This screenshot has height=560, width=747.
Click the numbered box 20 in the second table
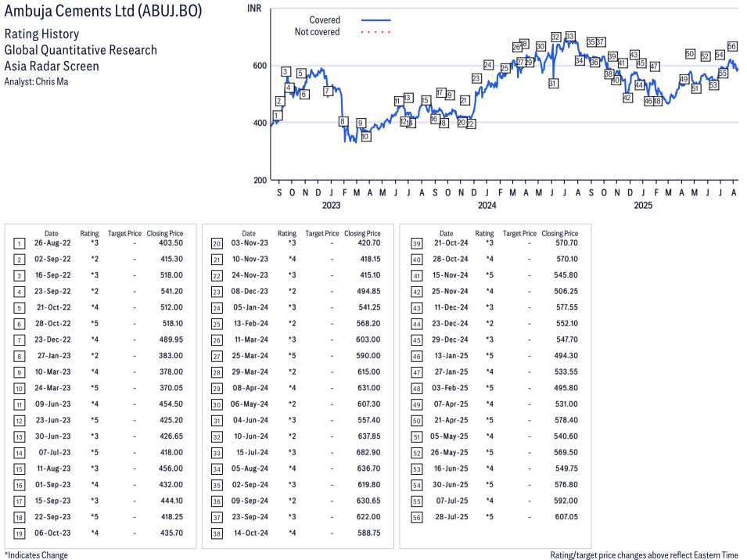click(217, 244)
